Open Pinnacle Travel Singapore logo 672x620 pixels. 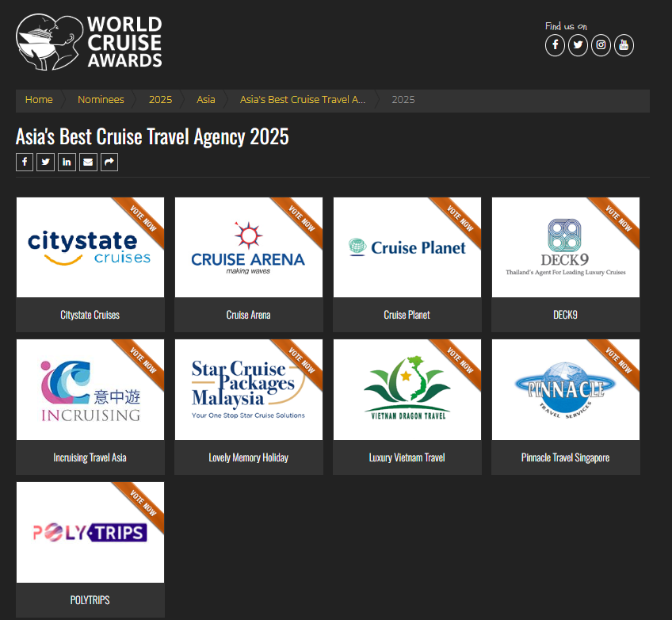point(565,389)
